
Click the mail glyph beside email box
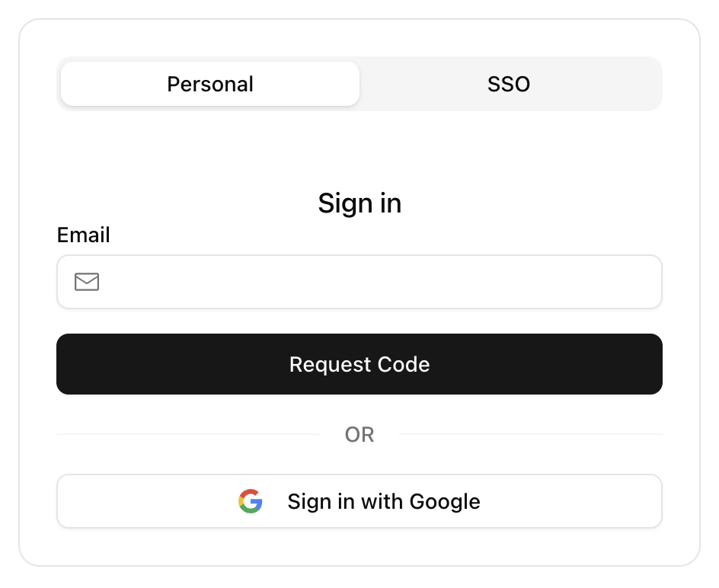pos(87,282)
